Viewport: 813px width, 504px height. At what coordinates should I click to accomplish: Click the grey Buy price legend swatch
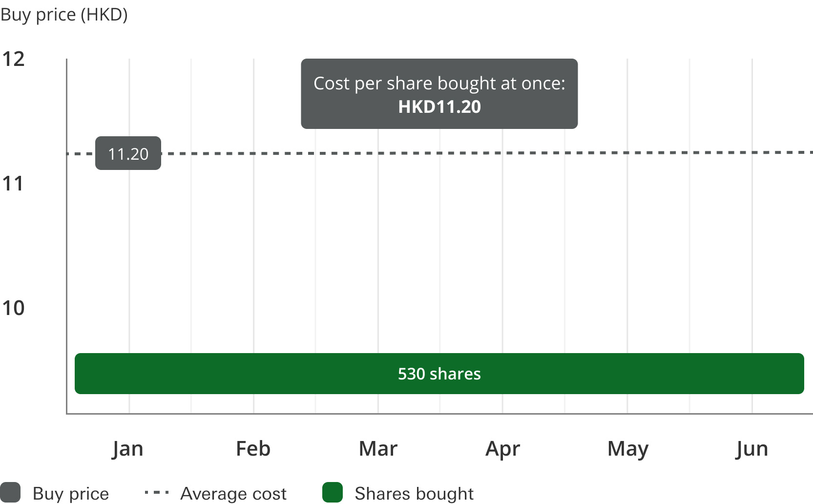tap(10, 492)
